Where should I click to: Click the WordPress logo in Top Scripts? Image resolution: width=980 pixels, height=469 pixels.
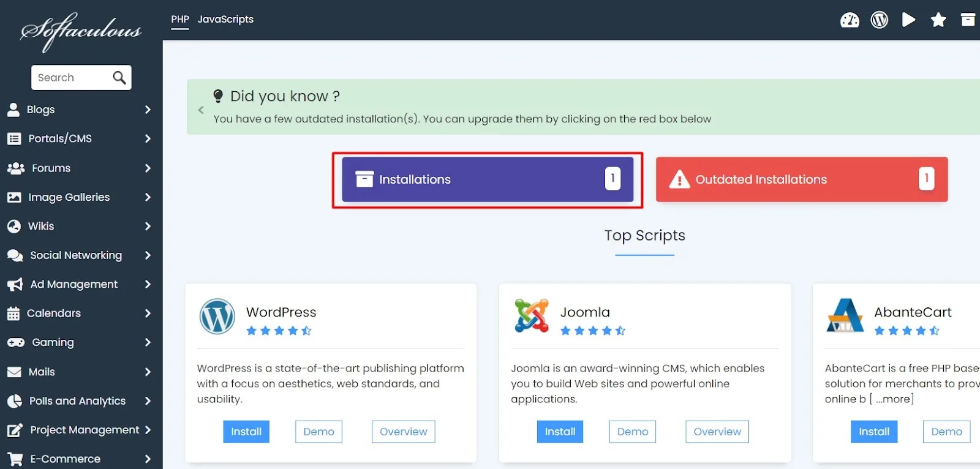pyautogui.click(x=217, y=316)
